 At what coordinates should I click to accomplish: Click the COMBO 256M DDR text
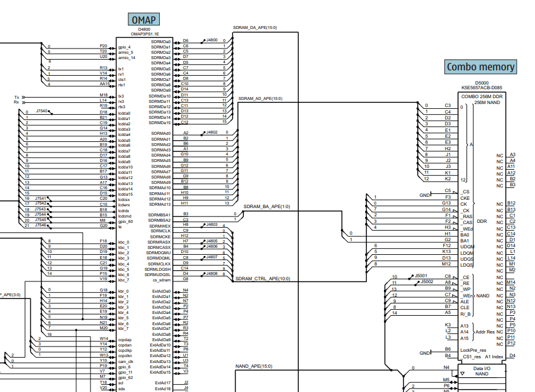[482, 96]
